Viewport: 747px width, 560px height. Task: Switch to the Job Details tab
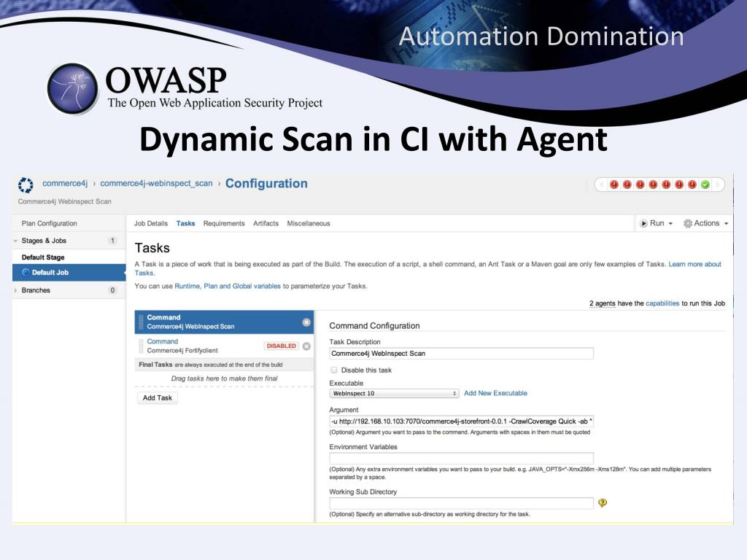pyautogui.click(x=151, y=223)
